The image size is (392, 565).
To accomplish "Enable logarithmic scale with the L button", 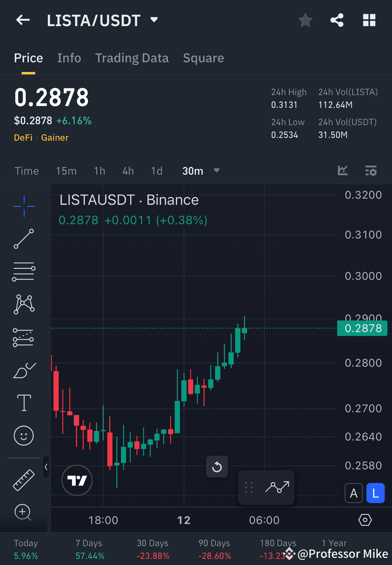I will [x=375, y=493].
